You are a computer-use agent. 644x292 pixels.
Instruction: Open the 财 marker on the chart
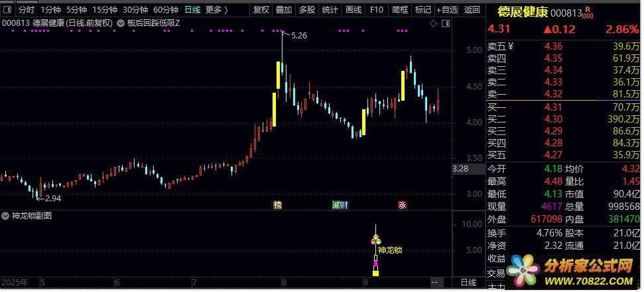tap(344, 205)
